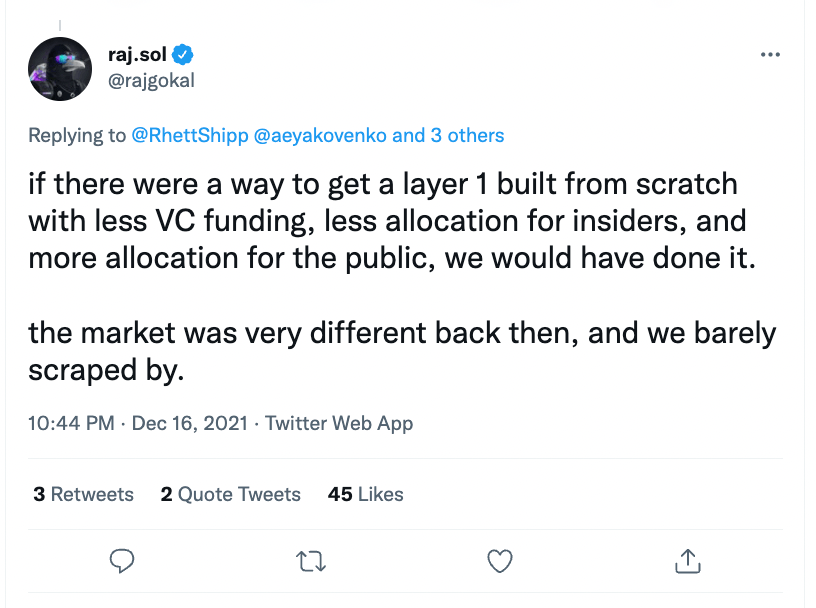Open the @rajgokal handle link
This screenshot has height=608, width=816.
pyautogui.click(x=149, y=81)
